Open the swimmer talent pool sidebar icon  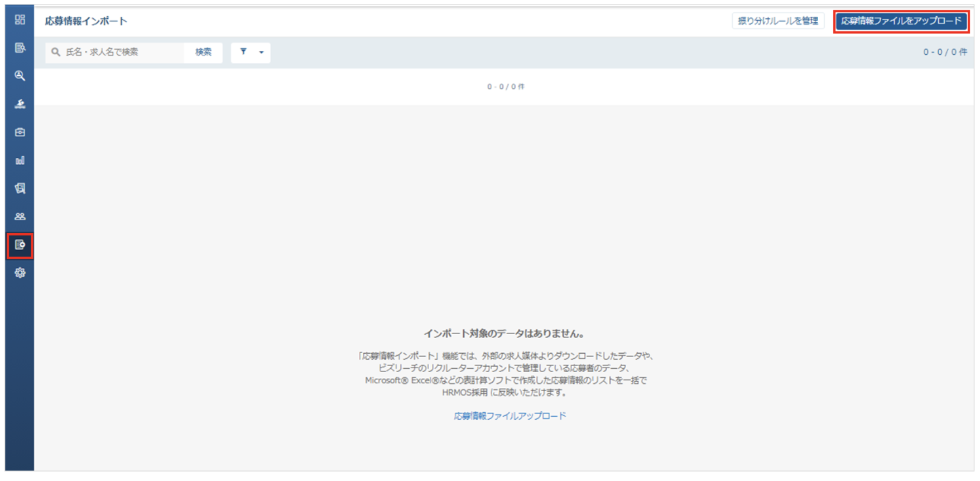coord(20,104)
